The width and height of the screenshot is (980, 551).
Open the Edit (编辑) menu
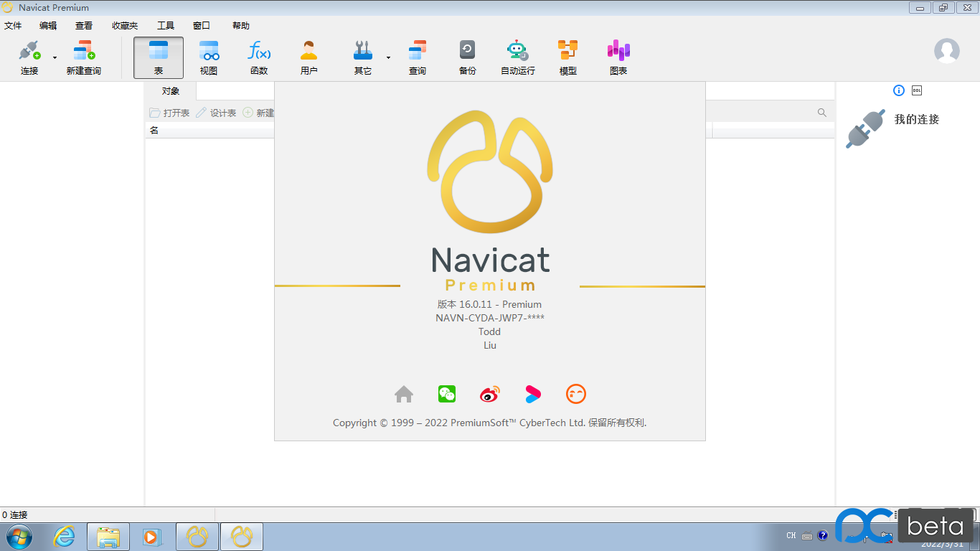click(x=48, y=25)
